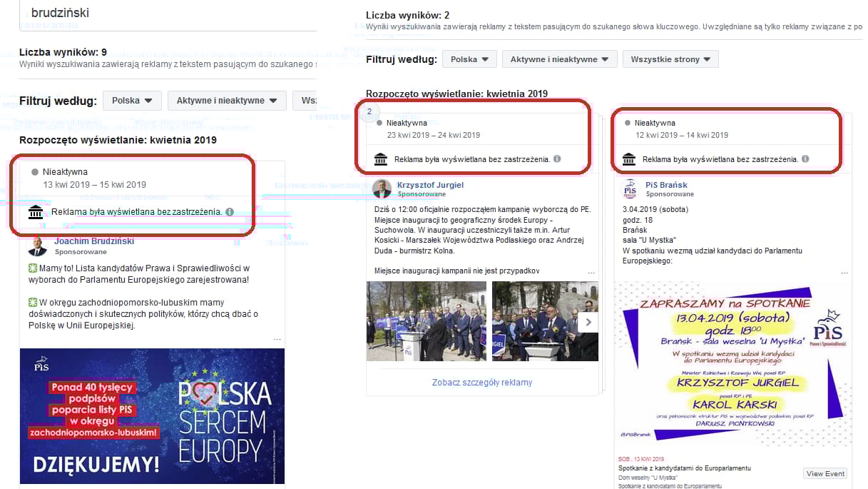Open Krzysztof Jurgiel page name link

(x=430, y=185)
